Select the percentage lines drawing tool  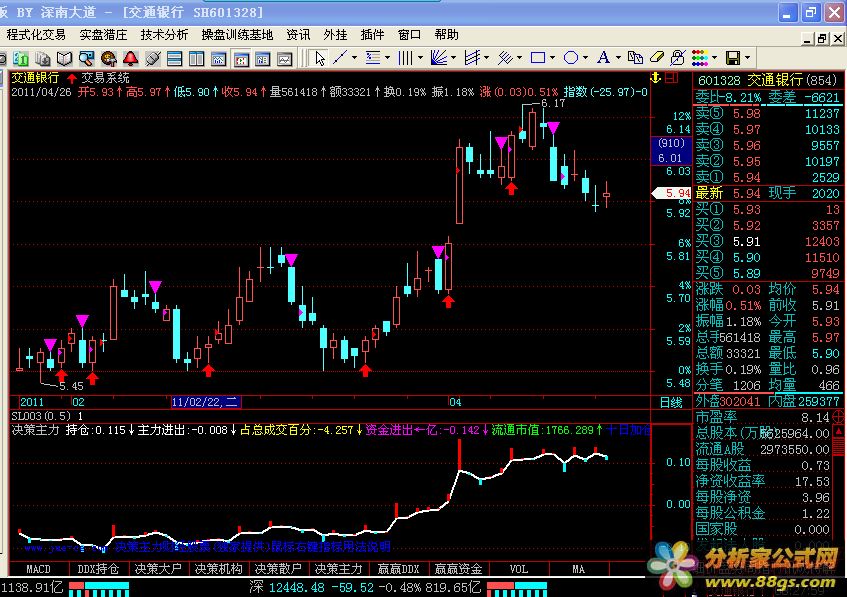coord(373,58)
